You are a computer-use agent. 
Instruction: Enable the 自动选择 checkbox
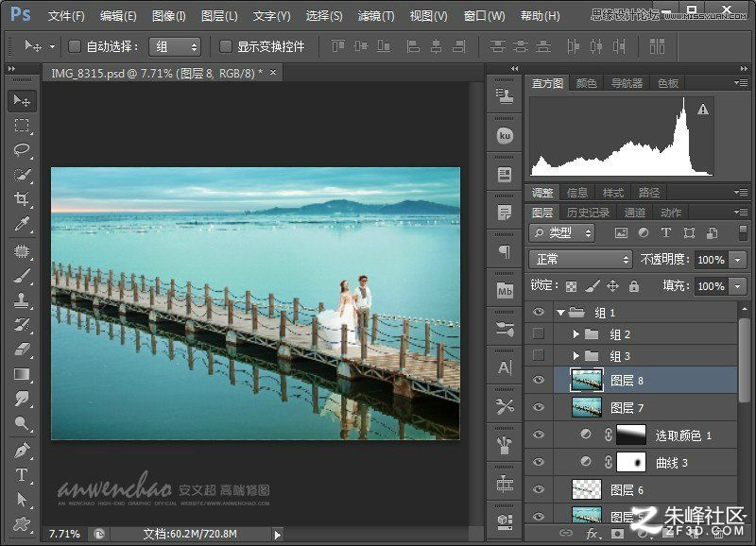[x=75, y=46]
